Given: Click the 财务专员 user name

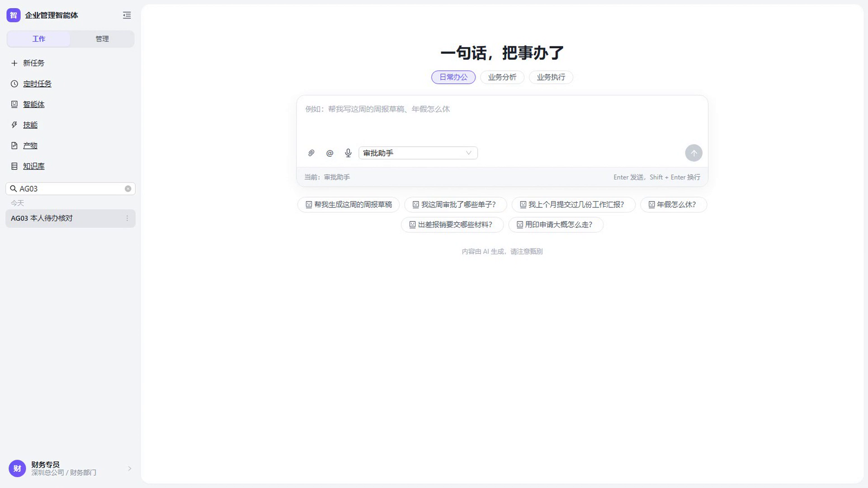Looking at the screenshot, I should click(45, 465).
